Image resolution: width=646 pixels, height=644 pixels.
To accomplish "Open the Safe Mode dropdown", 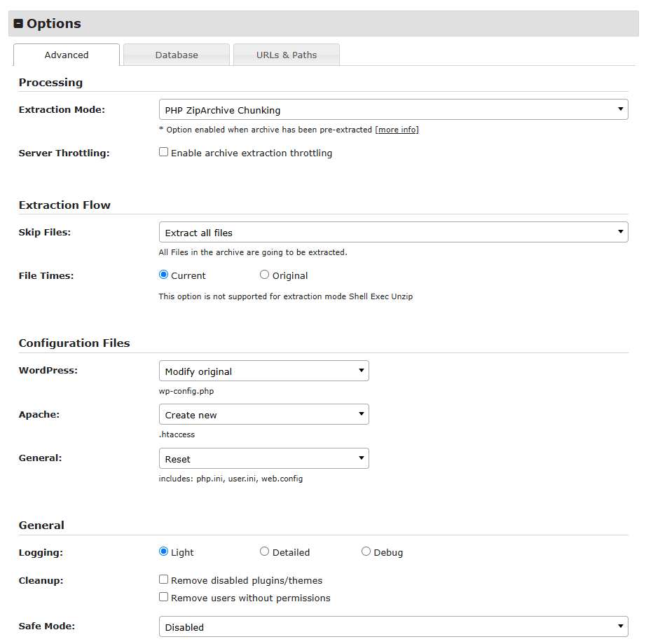I will coord(393,627).
